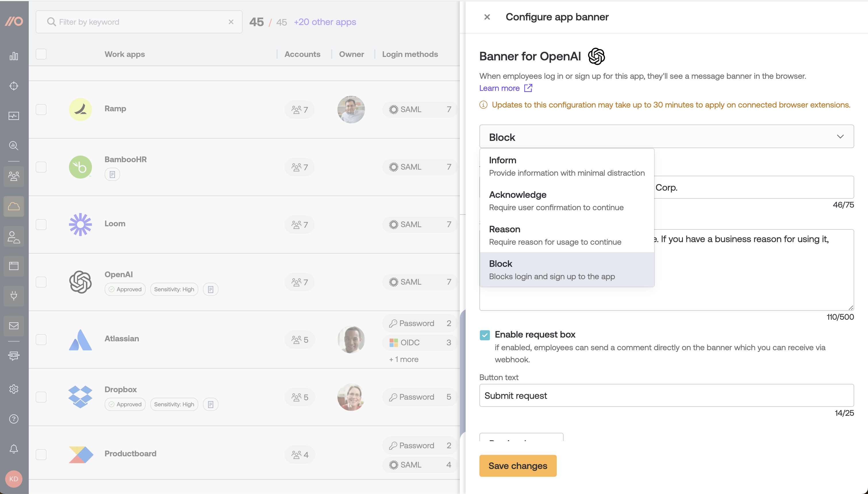Click the Loom app icon
868x494 pixels.
(x=80, y=224)
